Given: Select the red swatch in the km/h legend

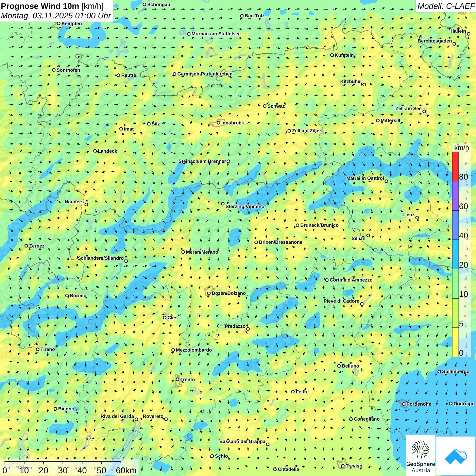Looking at the screenshot, I should [455, 166].
